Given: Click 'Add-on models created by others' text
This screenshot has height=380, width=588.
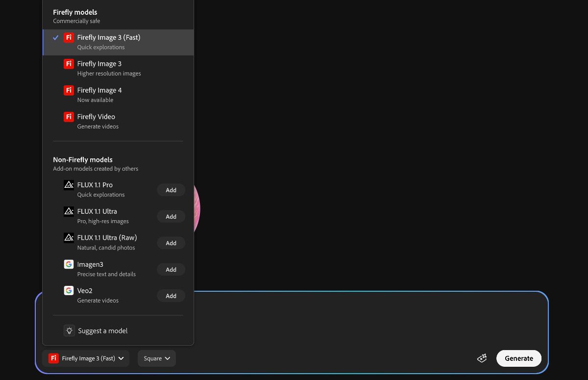Looking at the screenshot, I should (x=96, y=169).
